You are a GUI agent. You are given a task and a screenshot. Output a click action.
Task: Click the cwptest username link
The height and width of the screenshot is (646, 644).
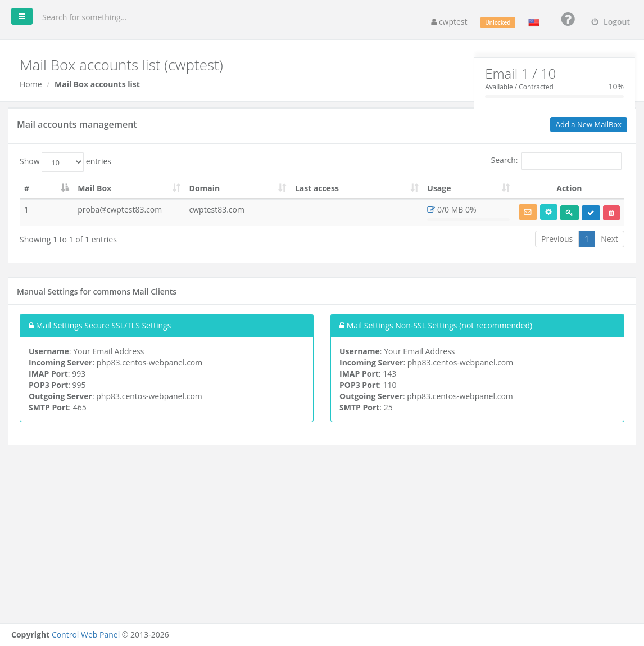click(x=453, y=22)
